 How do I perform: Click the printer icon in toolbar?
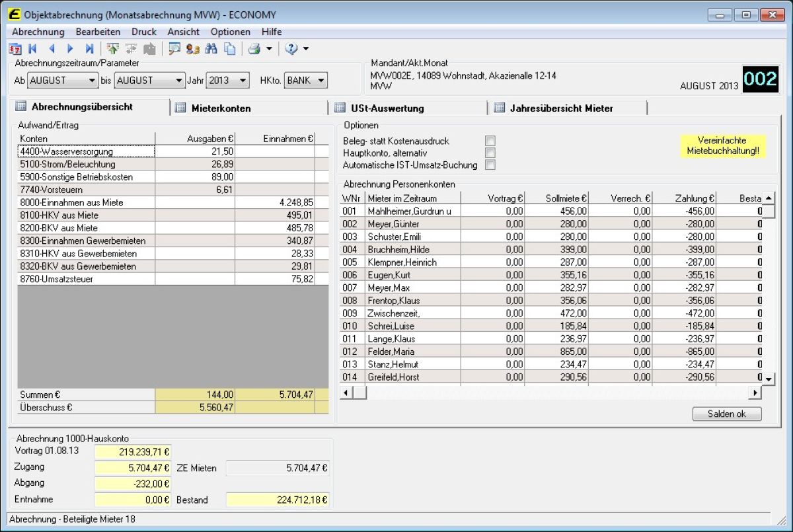(254, 49)
